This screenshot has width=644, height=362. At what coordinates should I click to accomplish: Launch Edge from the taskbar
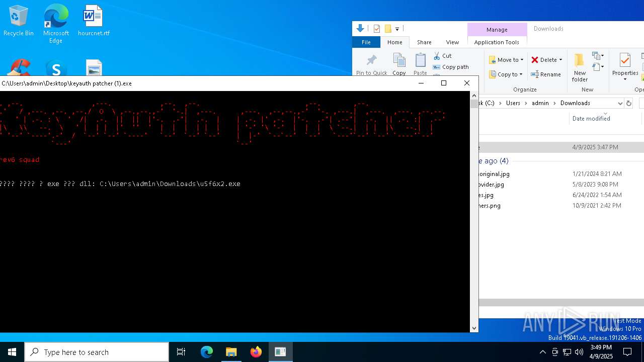click(207, 352)
